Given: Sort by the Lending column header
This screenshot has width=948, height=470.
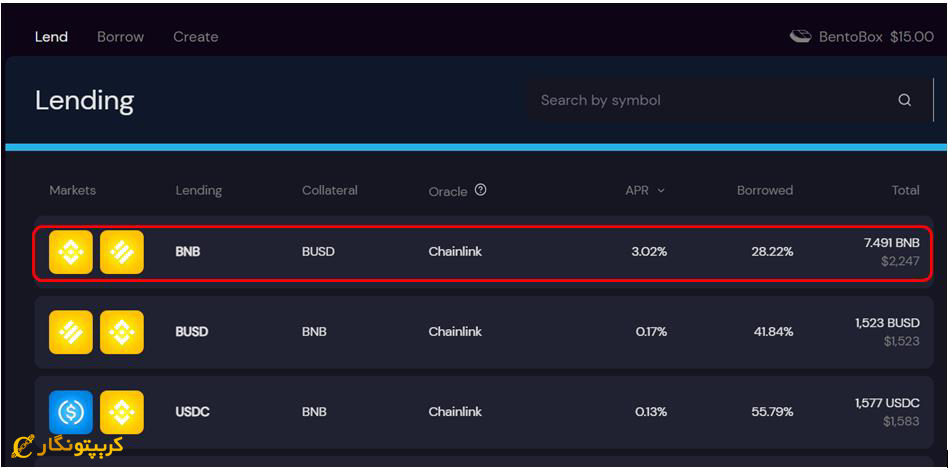Looking at the screenshot, I should point(198,191).
